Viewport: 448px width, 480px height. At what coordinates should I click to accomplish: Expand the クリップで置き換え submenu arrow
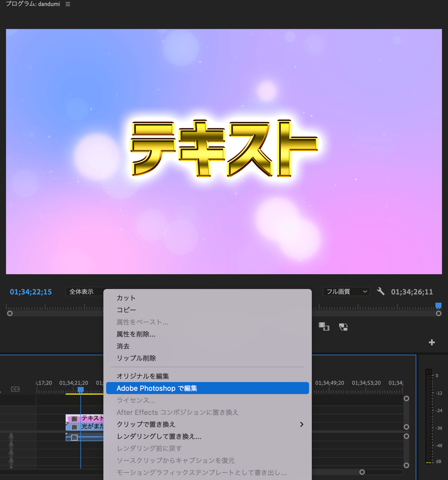coord(301,424)
